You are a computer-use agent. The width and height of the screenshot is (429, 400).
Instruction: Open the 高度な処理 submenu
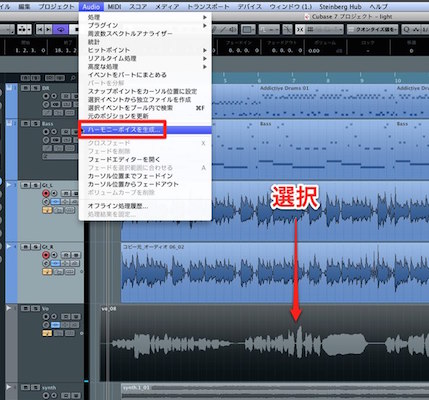pyautogui.click(x=145, y=67)
